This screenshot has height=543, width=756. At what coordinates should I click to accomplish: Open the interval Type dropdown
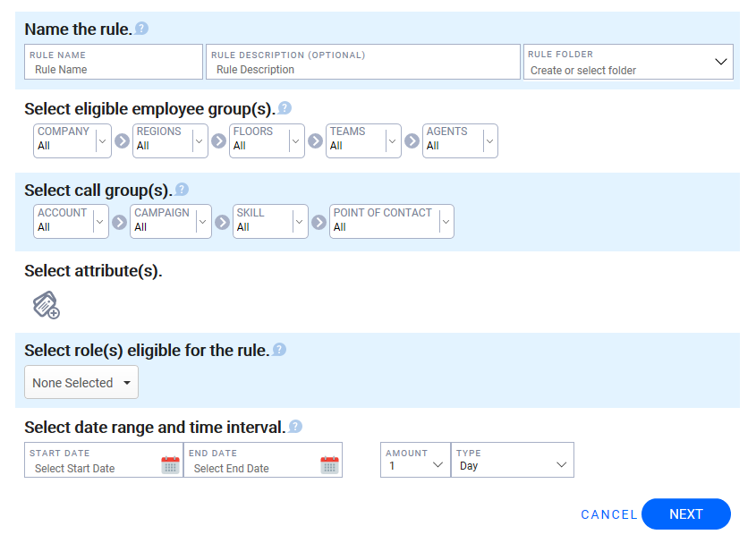[x=561, y=465]
